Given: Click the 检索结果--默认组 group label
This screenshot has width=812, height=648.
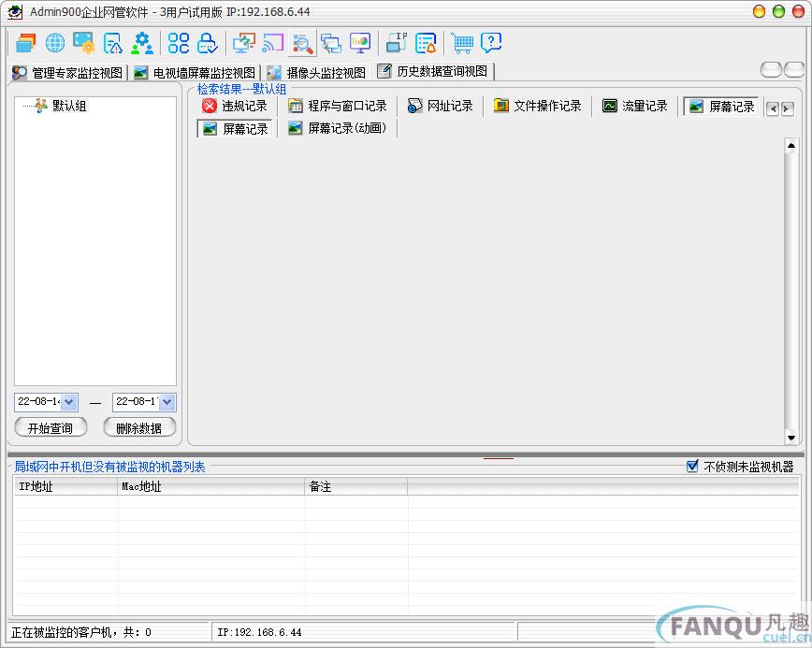Looking at the screenshot, I should pos(242,89).
